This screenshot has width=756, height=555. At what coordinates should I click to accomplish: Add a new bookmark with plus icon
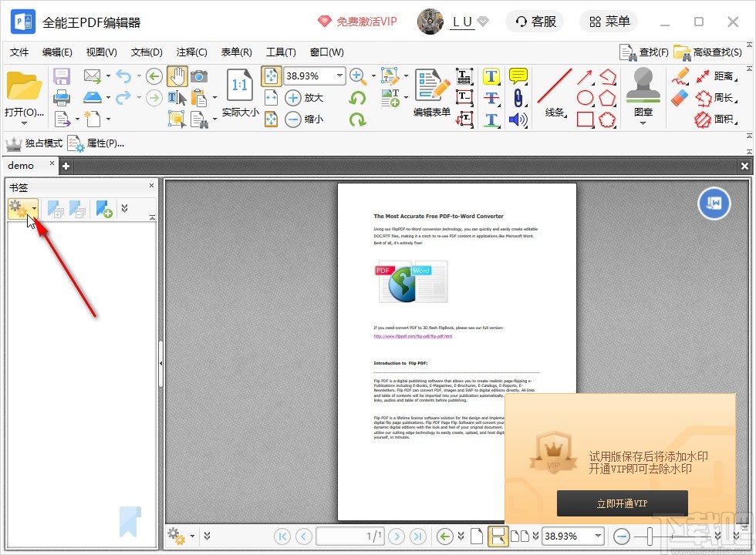[x=103, y=209]
